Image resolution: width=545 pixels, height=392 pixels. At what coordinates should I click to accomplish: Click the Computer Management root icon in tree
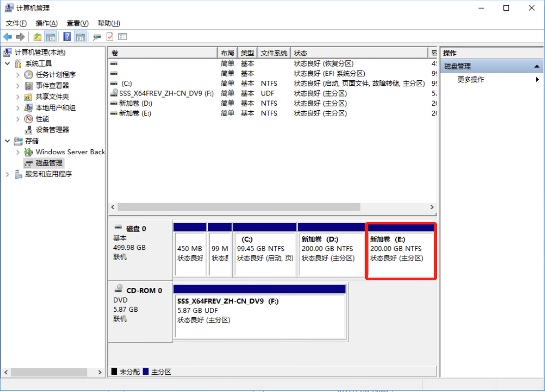[8, 52]
